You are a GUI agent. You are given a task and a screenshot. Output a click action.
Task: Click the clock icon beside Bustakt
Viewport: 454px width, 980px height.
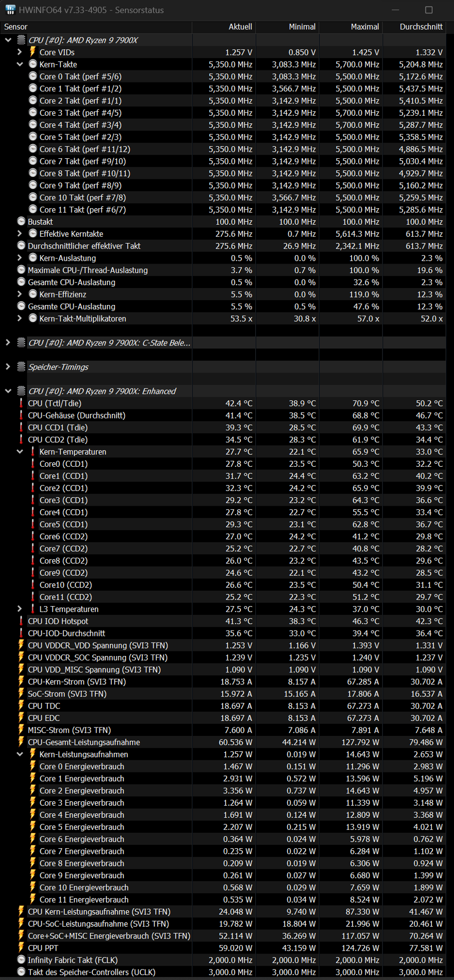[21, 221]
